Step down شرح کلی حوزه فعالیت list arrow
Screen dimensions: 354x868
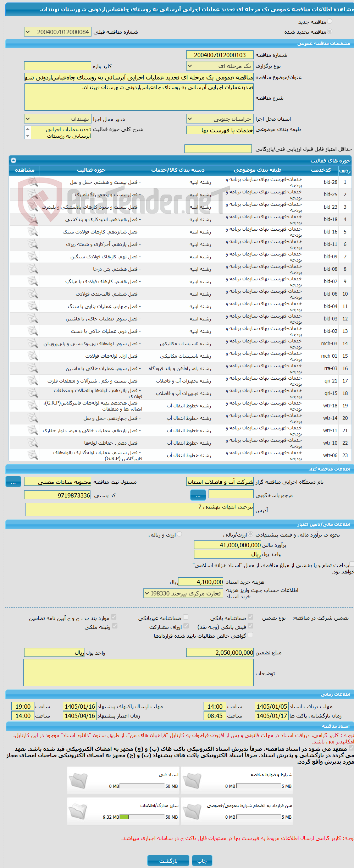coord(28,136)
